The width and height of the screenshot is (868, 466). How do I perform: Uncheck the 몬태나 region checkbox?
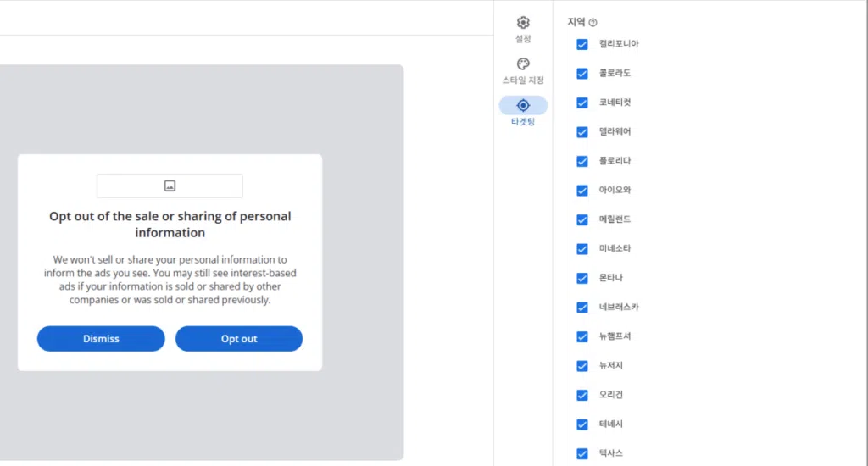[582, 278]
